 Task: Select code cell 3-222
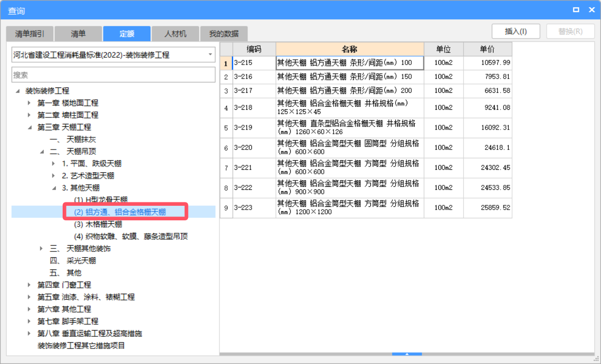coord(254,187)
